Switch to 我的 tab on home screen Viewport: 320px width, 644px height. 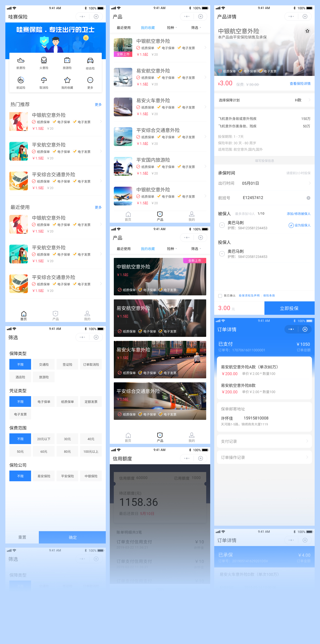(87, 315)
